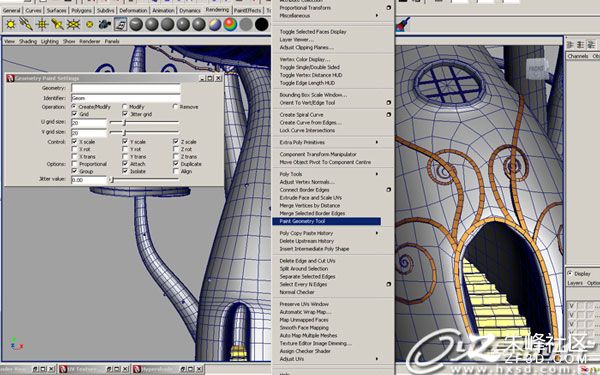The height and width of the screenshot is (375, 600).
Task: Enable the Z trans checkbox
Action: click(176, 157)
